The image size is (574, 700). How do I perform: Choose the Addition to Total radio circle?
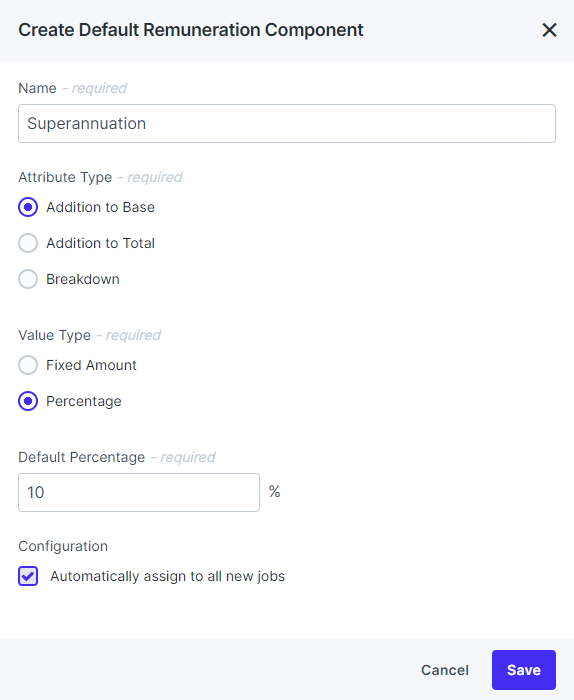[28, 243]
